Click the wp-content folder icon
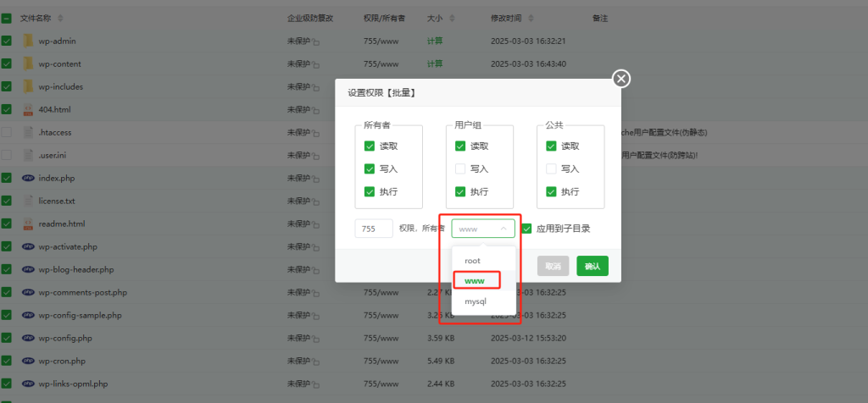Image resolution: width=868 pixels, height=403 pixels. pos(28,63)
